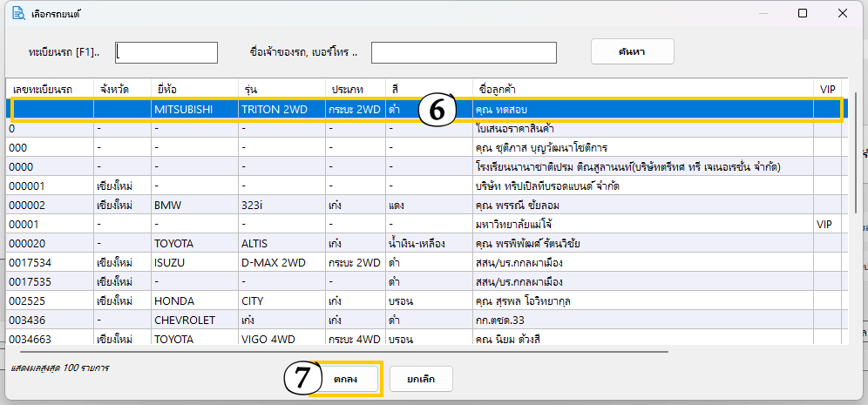Select the MITSUBISHI TRITON 2WD row
This screenshot has height=405, width=868.
261,110
